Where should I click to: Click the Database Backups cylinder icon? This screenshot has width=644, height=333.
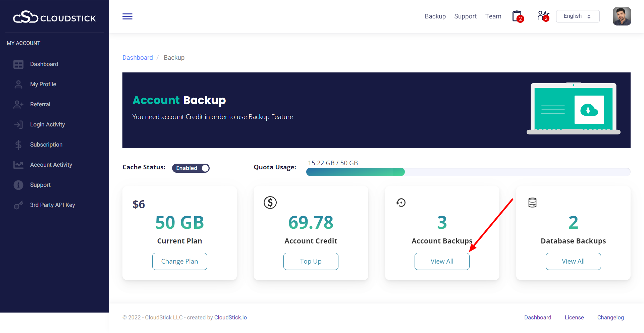click(532, 203)
